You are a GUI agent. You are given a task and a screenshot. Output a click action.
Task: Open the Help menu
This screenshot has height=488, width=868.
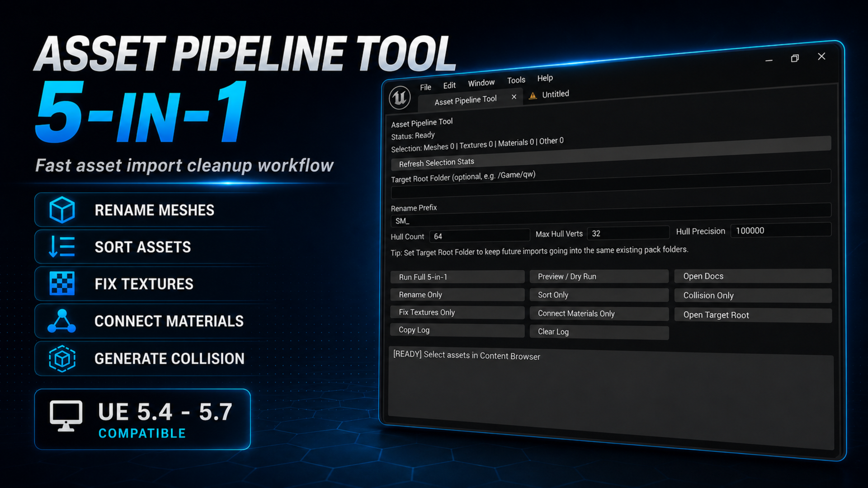tap(545, 78)
